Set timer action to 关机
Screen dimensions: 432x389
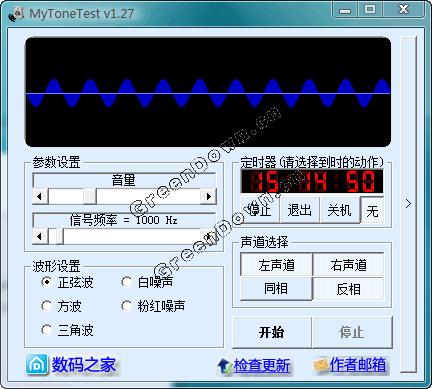pos(340,210)
